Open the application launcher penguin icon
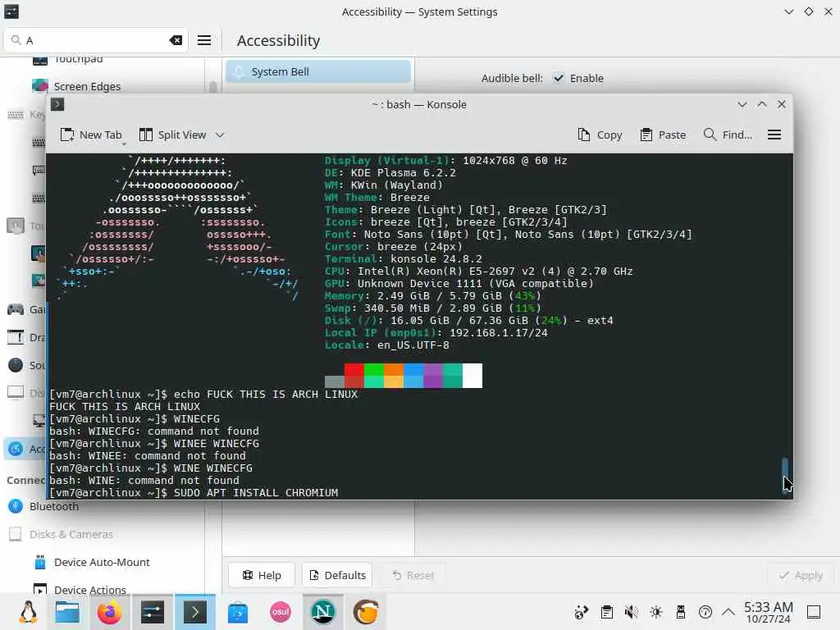Viewport: 840px width, 630px height. tap(27, 612)
